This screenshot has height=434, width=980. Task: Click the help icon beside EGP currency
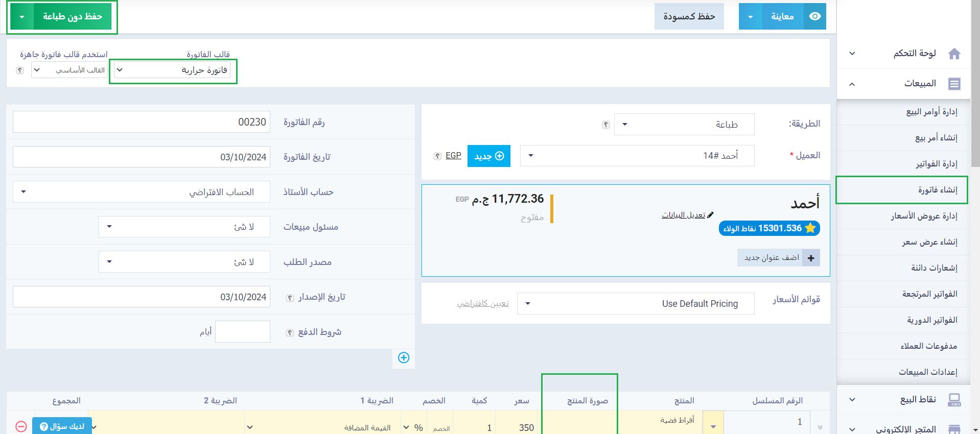[x=437, y=156]
